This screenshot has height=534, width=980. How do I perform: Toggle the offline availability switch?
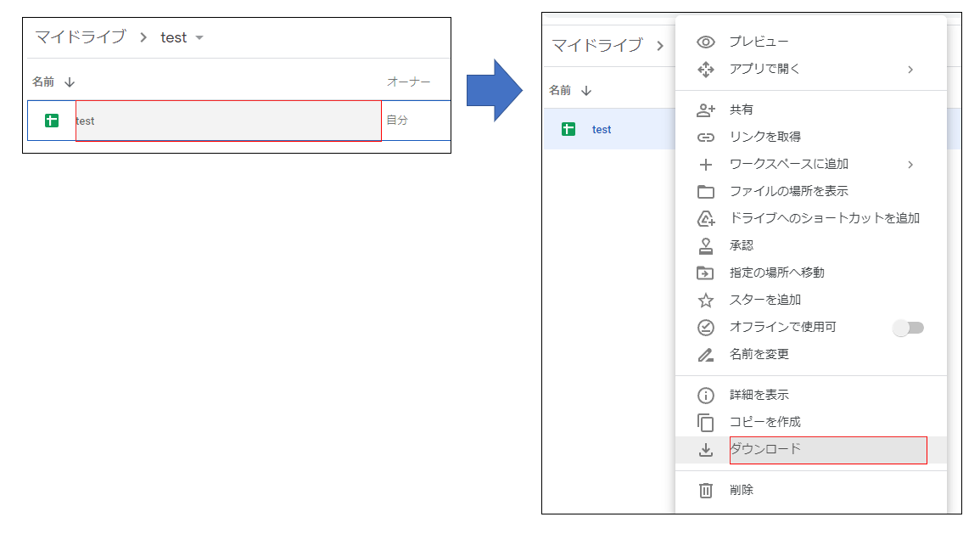click(909, 327)
